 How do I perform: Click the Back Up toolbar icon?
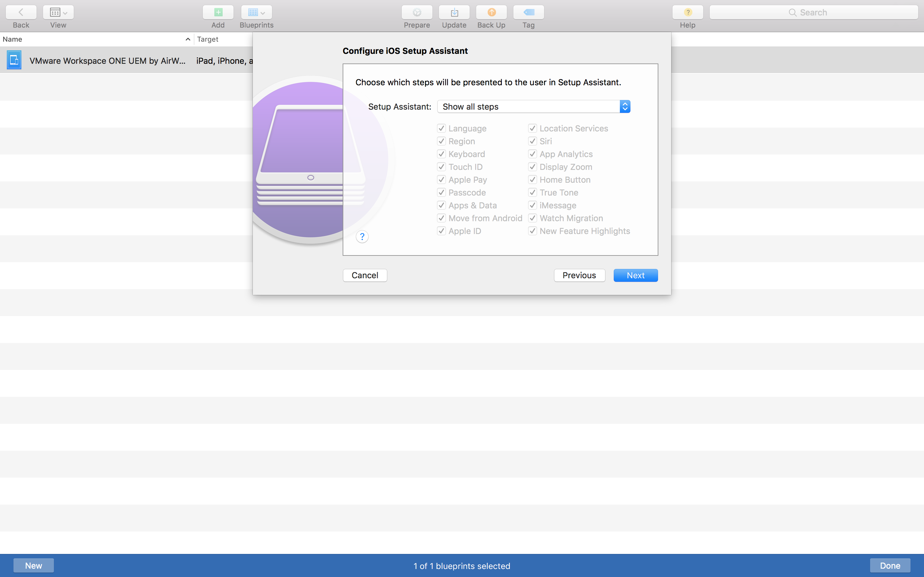pos(491,13)
